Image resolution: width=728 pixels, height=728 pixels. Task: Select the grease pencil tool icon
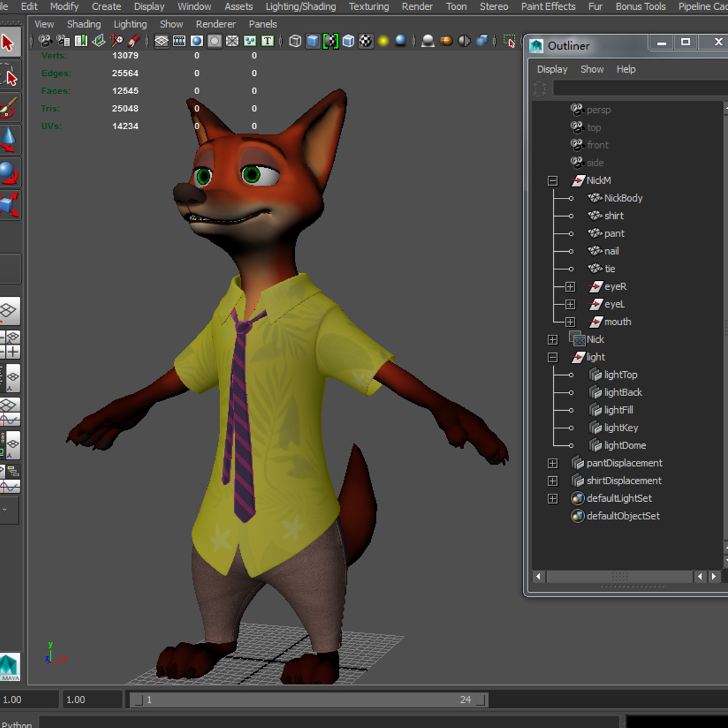[x=132, y=41]
